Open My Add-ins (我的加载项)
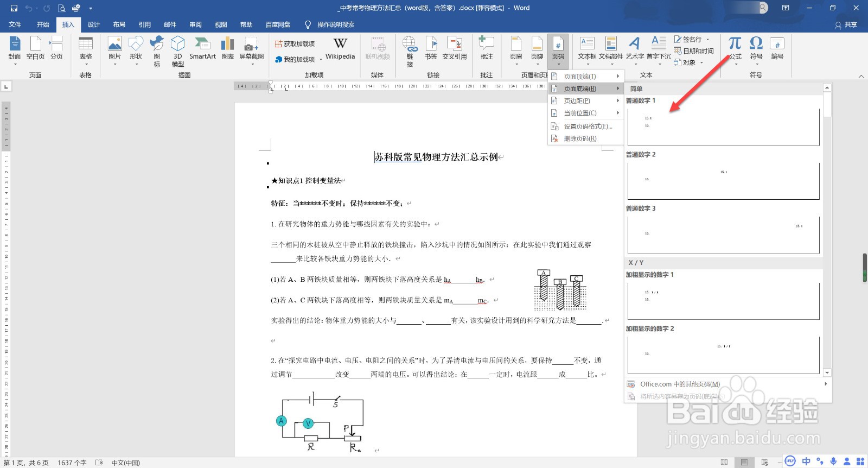Image resolution: width=868 pixels, height=468 pixels. [x=295, y=59]
